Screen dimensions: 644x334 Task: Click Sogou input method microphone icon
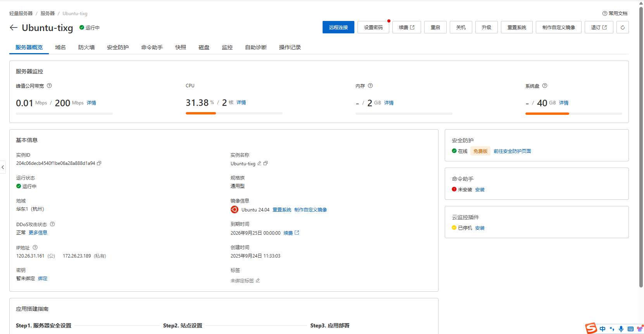621,329
